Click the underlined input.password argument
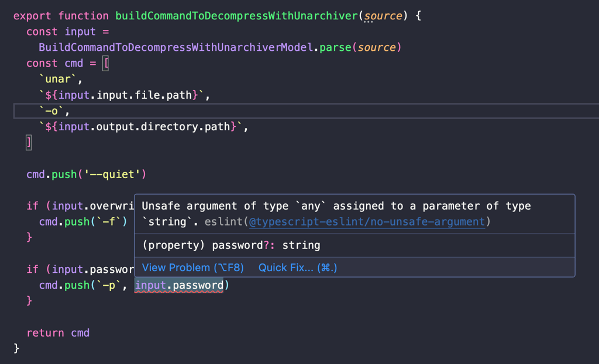599x364 pixels. pyautogui.click(x=179, y=285)
